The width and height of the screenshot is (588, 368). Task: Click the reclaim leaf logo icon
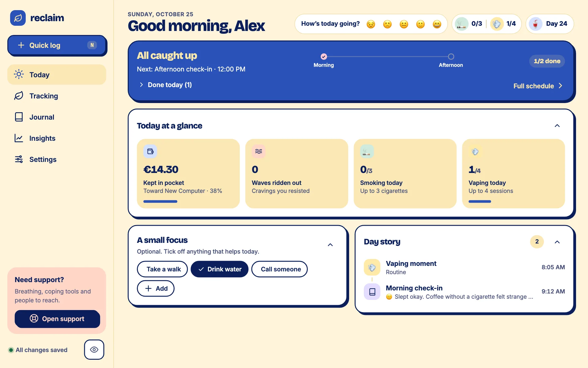pyautogui.click(x=18, y=18)
